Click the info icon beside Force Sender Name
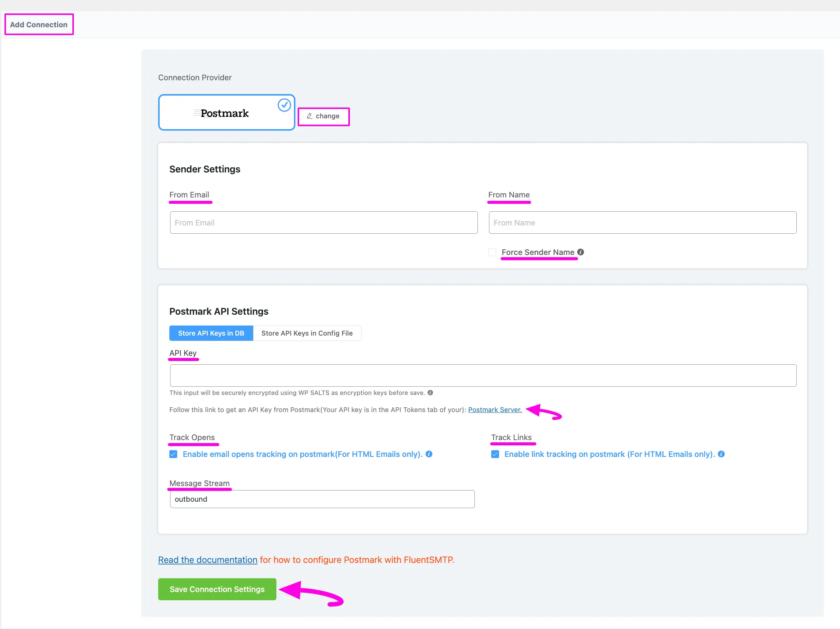The width and height of the screenshot is (840, 629). point(580,252)
